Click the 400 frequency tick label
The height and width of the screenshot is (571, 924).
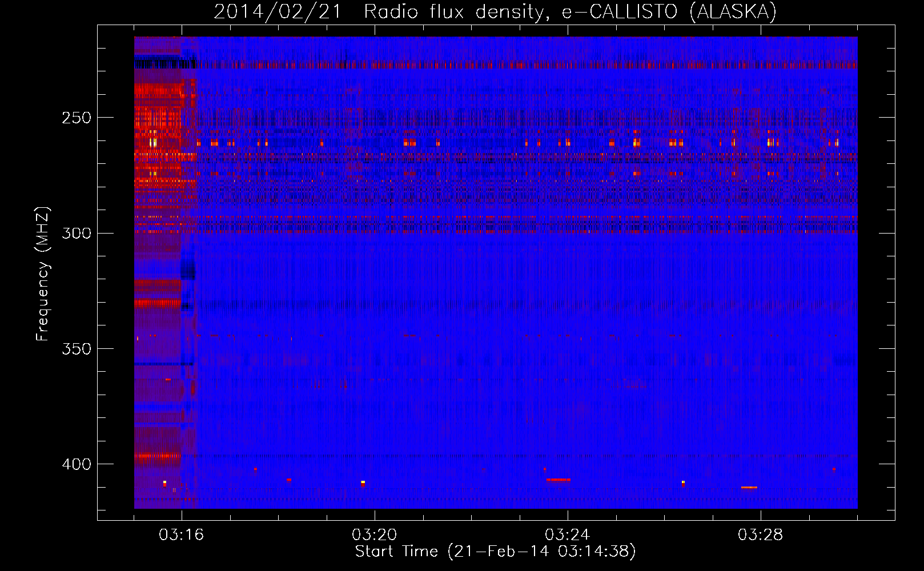[77, 464]
